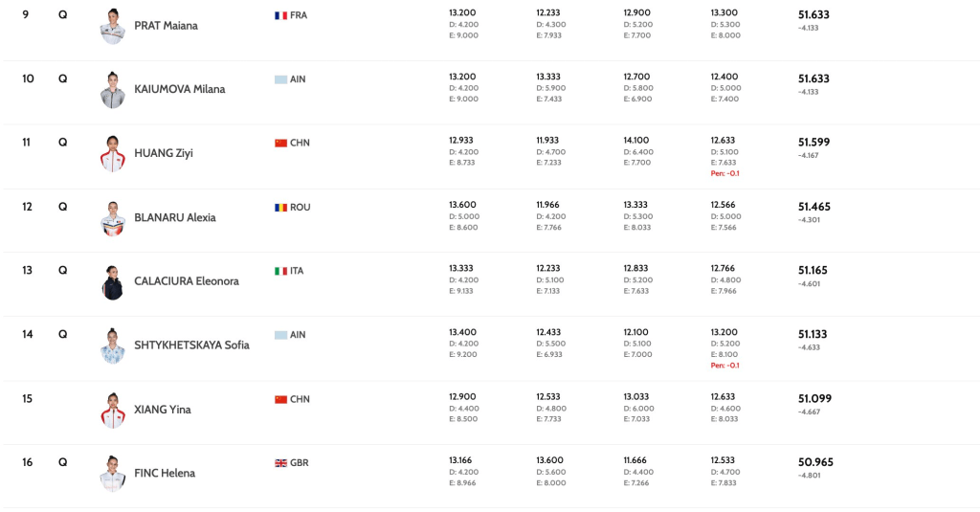
Task: Click BLANARU Alexia's profile picture
Action: coord(113,218)
